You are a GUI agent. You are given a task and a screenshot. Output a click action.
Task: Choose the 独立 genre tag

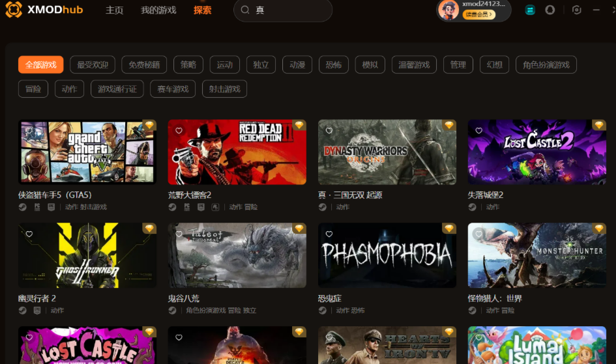pos(261,64)
